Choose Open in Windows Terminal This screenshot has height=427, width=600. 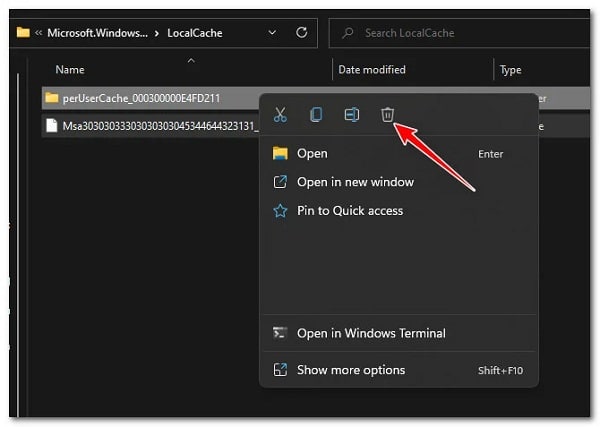coord(371,333)
